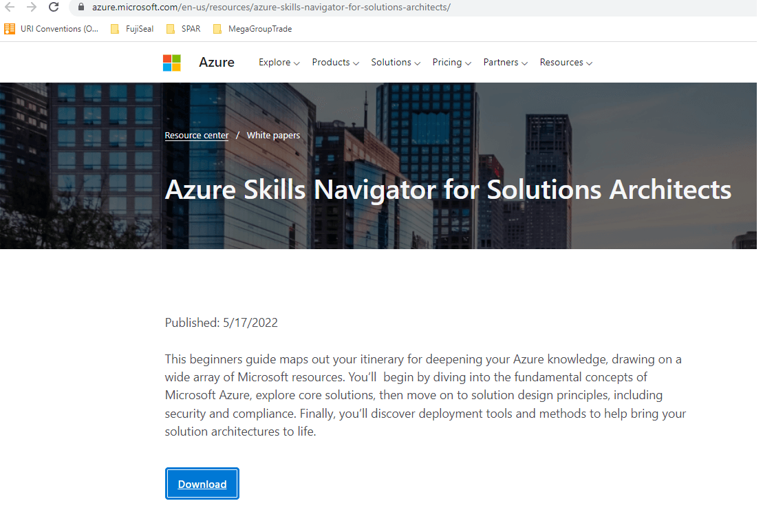Open the URI Conventions bookmark
This screenshot has height=532, width=763.
pos(51,29)
